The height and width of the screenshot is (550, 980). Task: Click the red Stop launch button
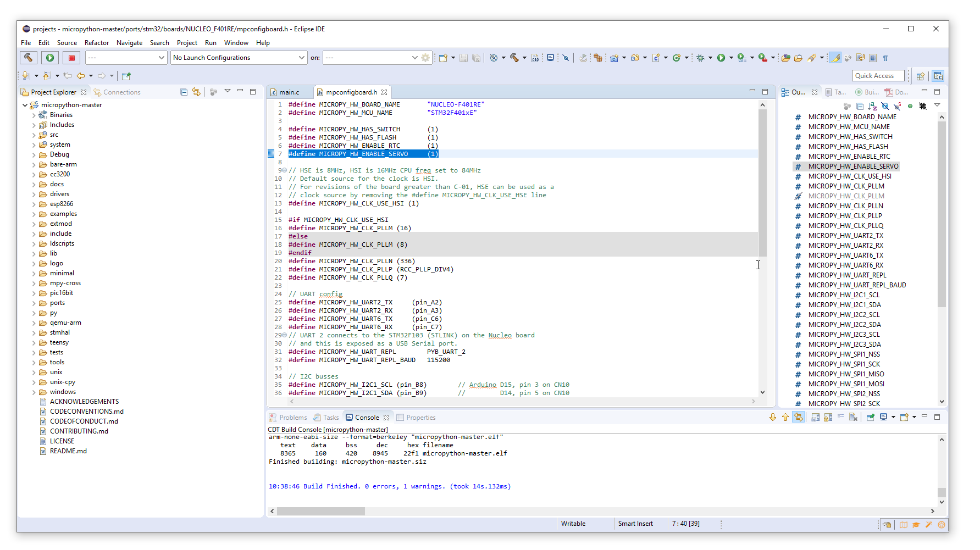pyautogui.click(x=71, y=57)
